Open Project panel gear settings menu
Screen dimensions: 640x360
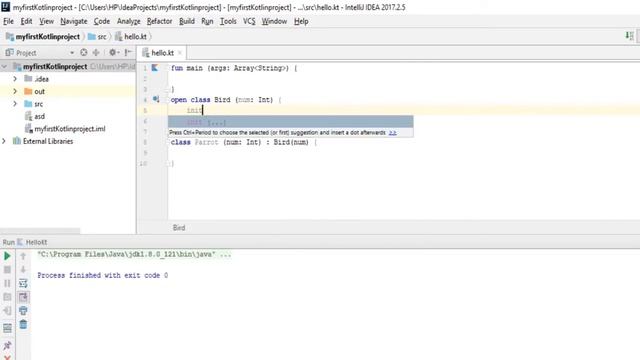113,52
